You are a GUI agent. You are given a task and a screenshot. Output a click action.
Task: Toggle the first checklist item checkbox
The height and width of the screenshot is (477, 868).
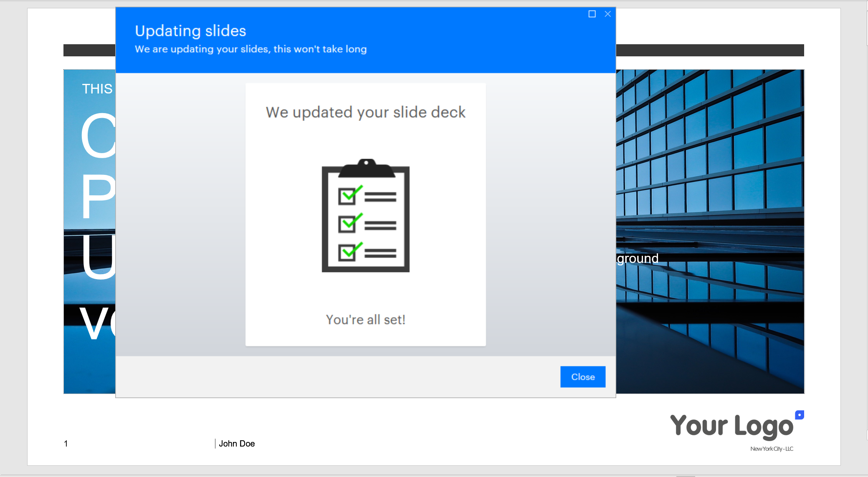click(347, 196)
